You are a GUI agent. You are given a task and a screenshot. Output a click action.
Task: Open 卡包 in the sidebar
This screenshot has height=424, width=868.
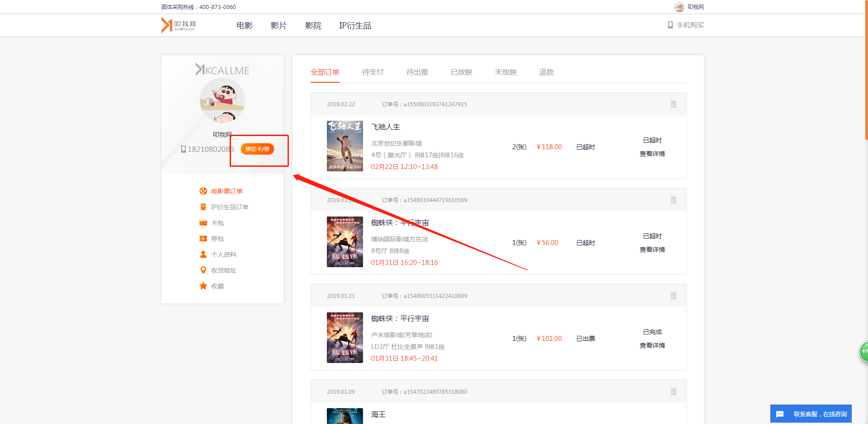[217, 223]
